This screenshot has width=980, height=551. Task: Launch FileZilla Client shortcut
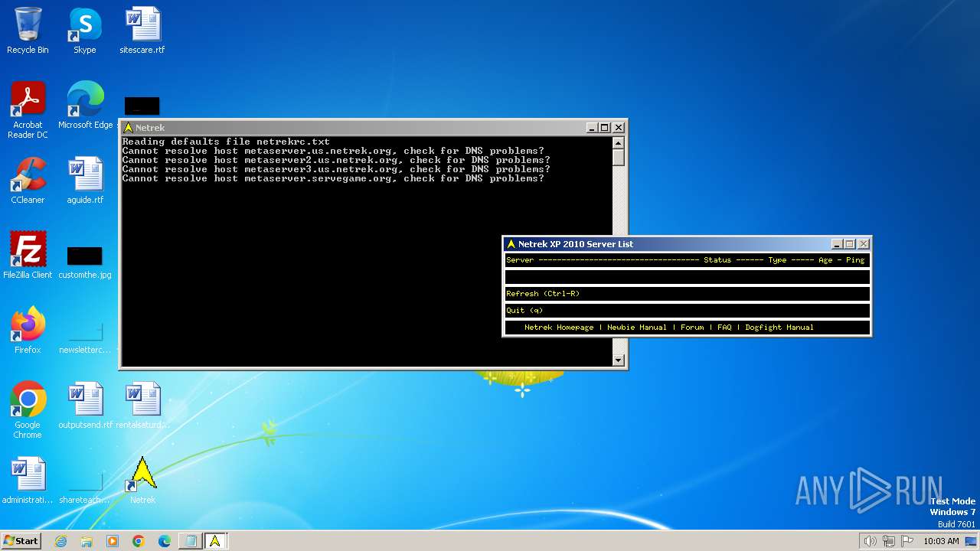28,256
